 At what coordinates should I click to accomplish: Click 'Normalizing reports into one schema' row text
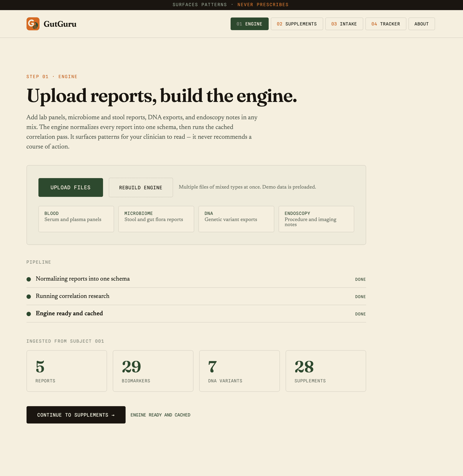pos(83,279)
